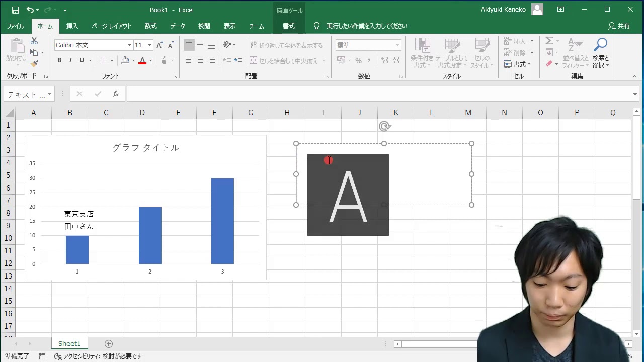Screen dimensions: 644x362
Task: Add a new sheet with plus icon
Action: click(x=109, y=344)
